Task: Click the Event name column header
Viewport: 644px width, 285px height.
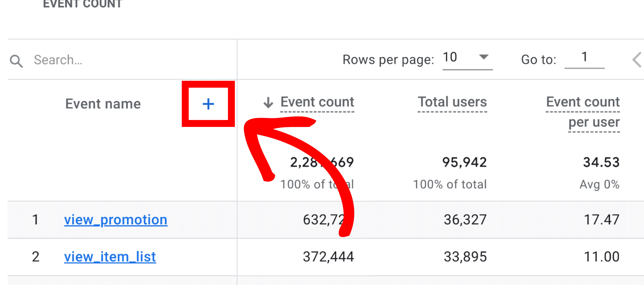Action: coord(103,104)
